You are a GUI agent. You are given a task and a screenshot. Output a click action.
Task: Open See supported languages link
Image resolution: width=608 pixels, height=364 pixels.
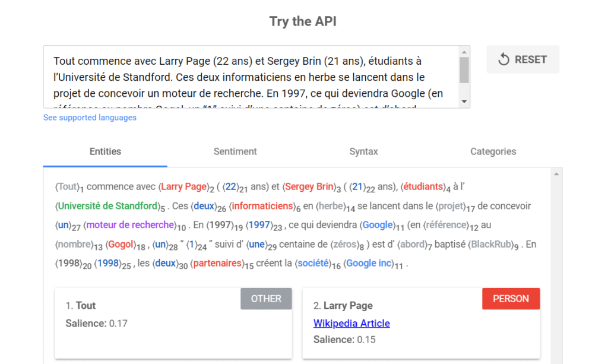[x=90, y=118]
